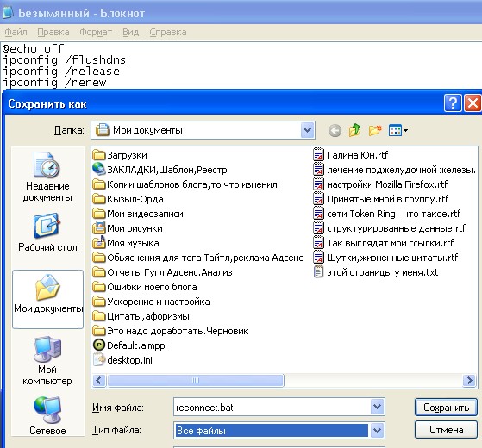Open the Файл menu
This screenshot has height=448, width=482.
tap(16, 32)
